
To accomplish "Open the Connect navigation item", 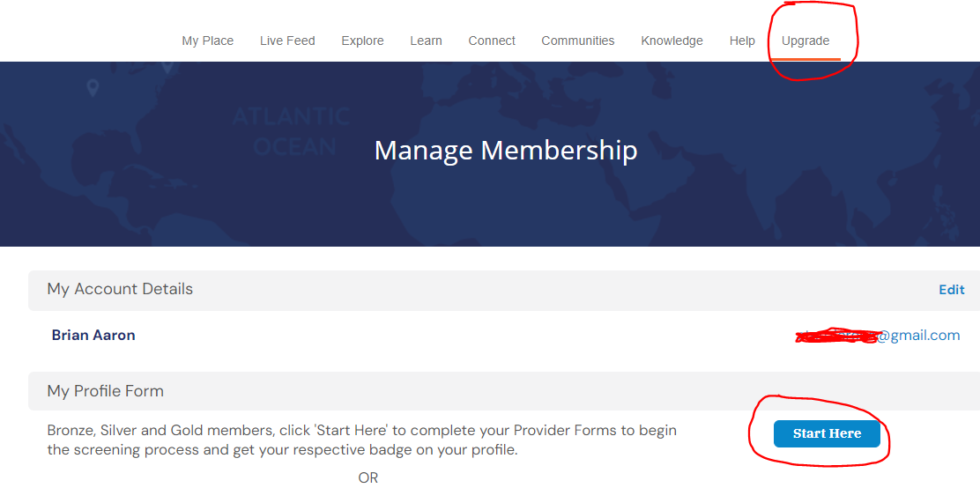I will coord(492,41).
